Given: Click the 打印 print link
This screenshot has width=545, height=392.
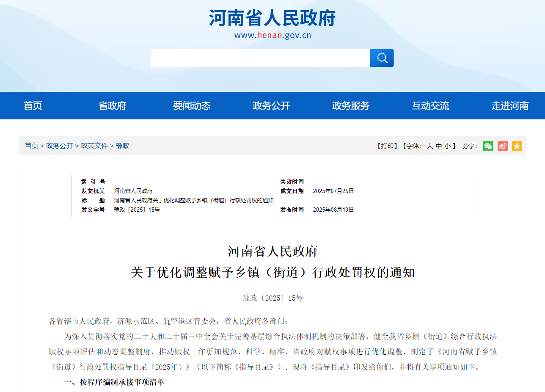Looking at the screenshot, I should (x=387, y=146).
